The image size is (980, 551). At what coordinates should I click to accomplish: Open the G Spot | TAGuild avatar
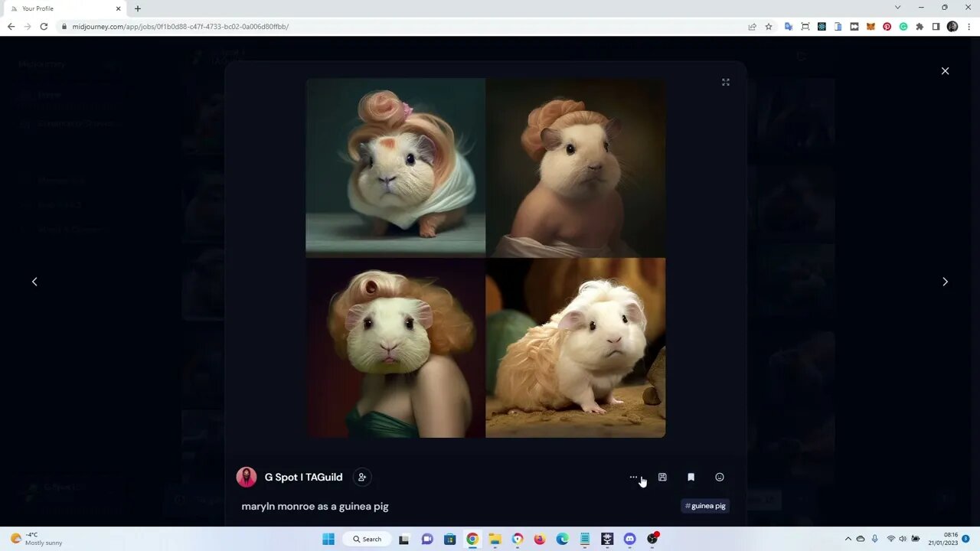coord(247,477)
